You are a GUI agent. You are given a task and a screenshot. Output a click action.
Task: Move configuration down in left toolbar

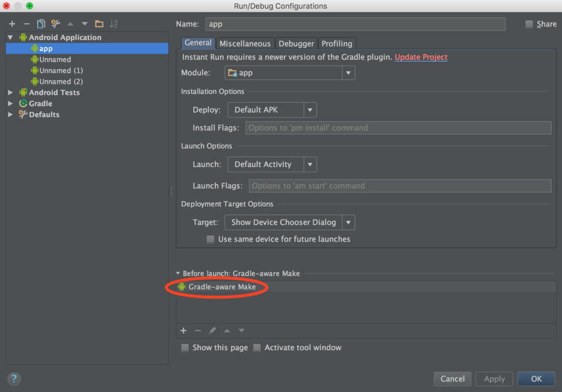coord(85,24)
